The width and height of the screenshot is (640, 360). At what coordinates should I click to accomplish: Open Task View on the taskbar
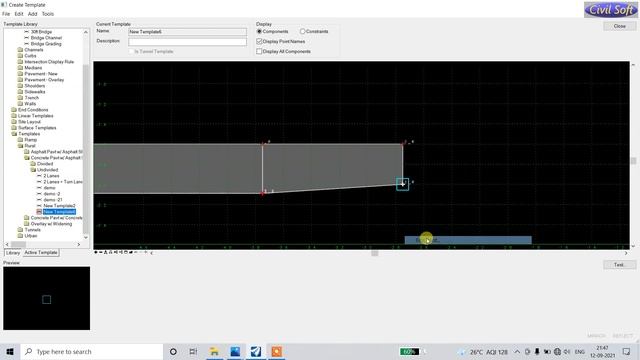193,351
